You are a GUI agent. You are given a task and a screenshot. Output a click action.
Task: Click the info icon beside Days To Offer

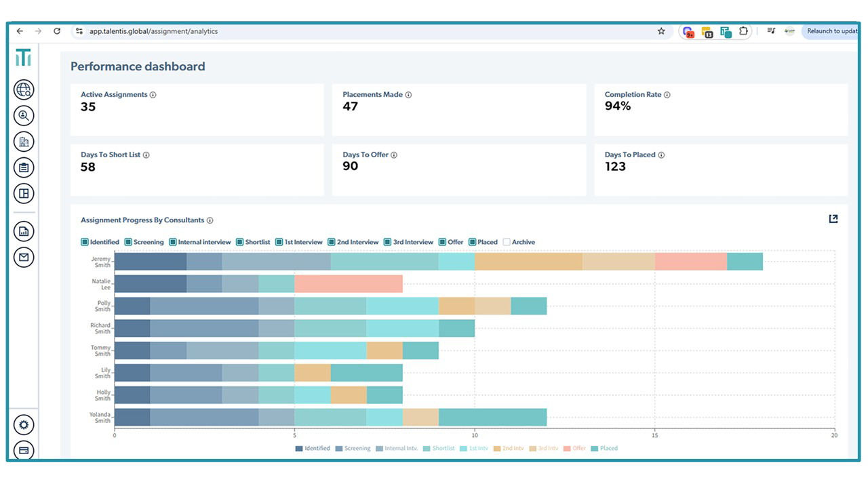pyautogui.click(x=394, y=155)
